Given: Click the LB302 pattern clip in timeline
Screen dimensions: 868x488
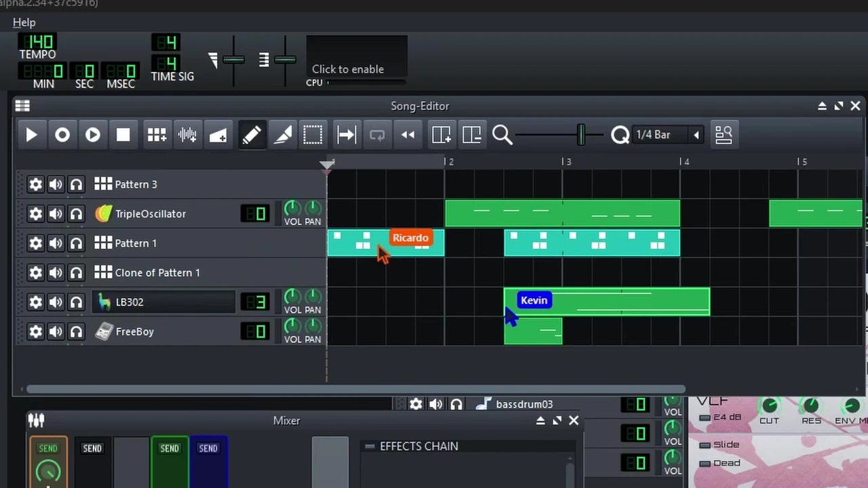Looking at the screenshot, I should 607,302.
